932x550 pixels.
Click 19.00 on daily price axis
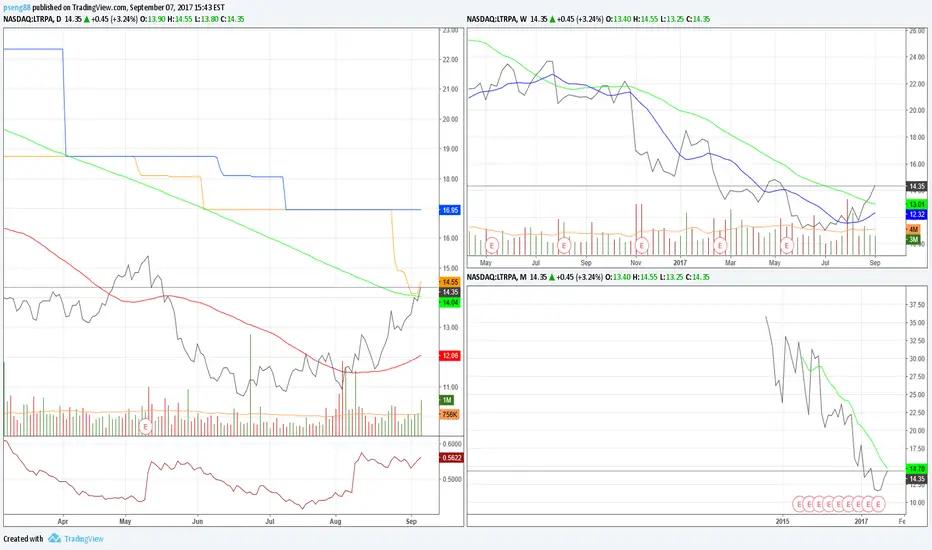pyautogui.click(x=450, y=149)
